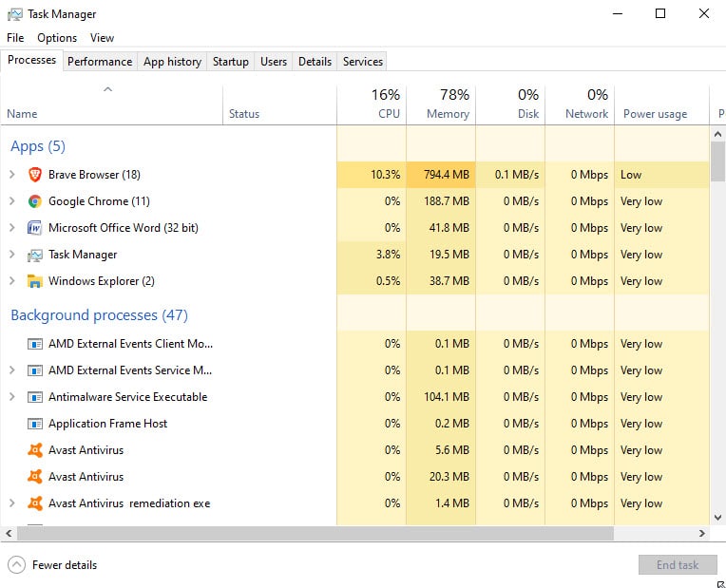Open the File menu

pos(15,38)
